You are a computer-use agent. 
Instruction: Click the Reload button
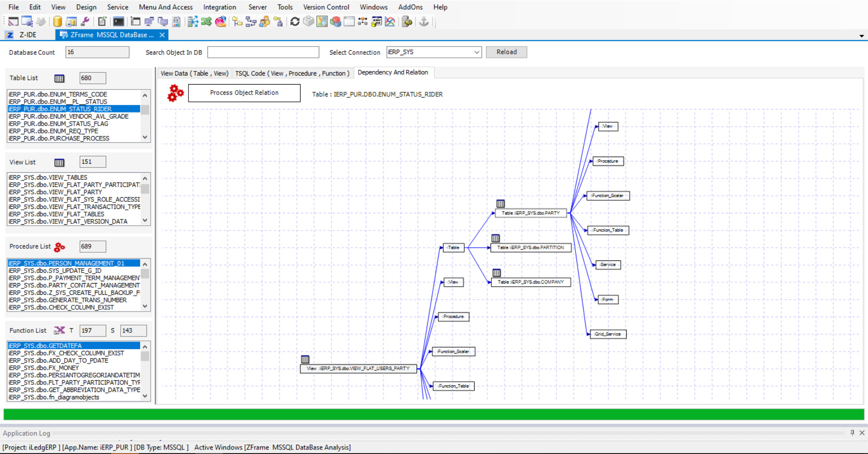506,52
